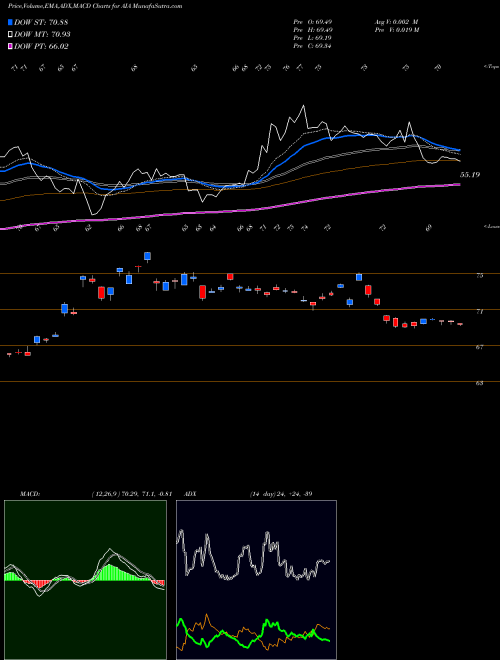Click the 55.19 price label on EMA chart
Viewport: 500px width, 660px height.
(x=470, y=175)
